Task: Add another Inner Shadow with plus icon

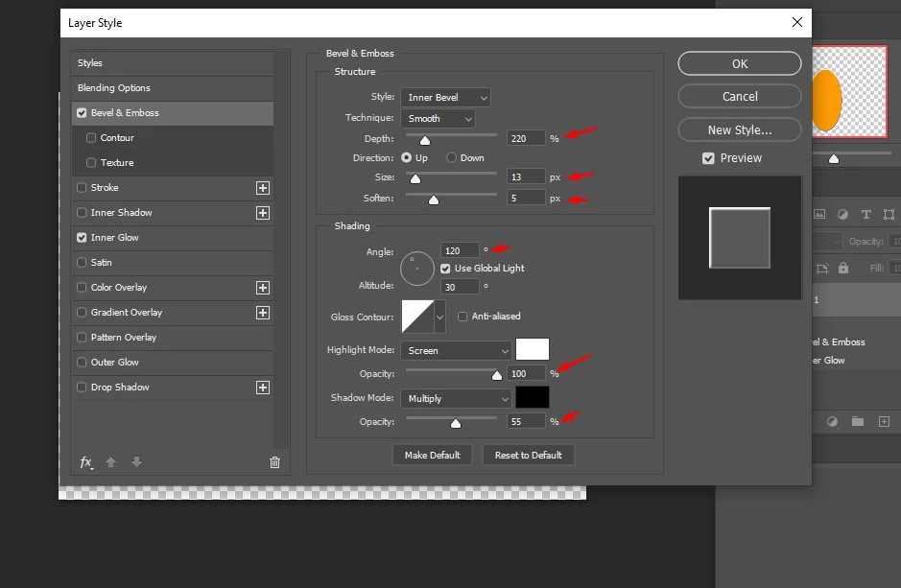Action: (263, 213)
